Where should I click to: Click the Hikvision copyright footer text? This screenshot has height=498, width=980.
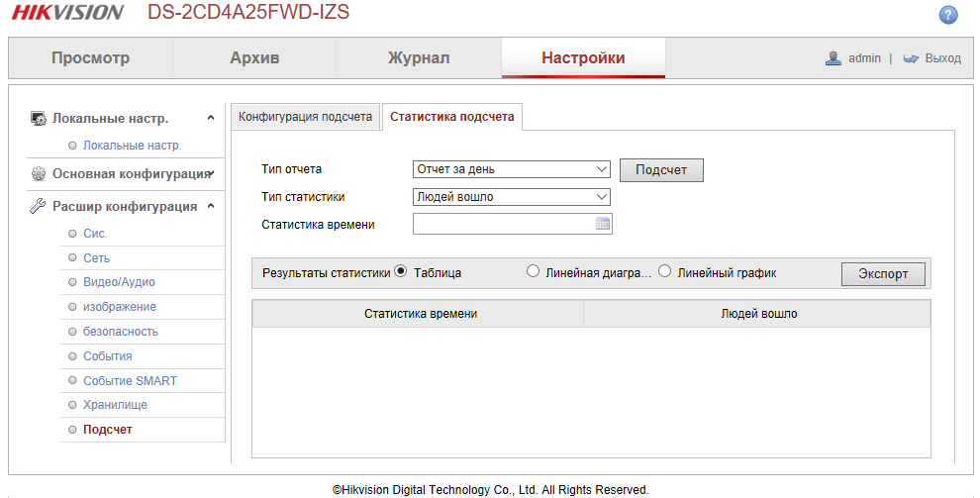[491, 490]
